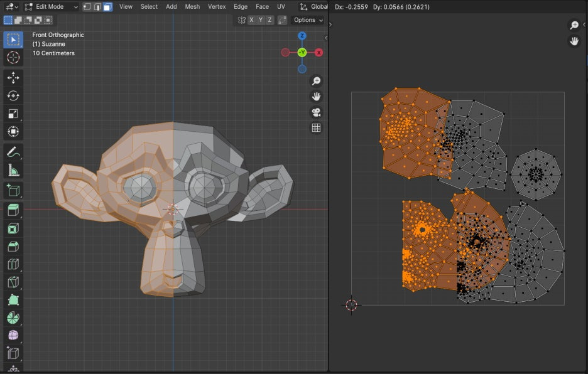
Task: Toggle Z axis mirror
Action: (x=269, y=20)
